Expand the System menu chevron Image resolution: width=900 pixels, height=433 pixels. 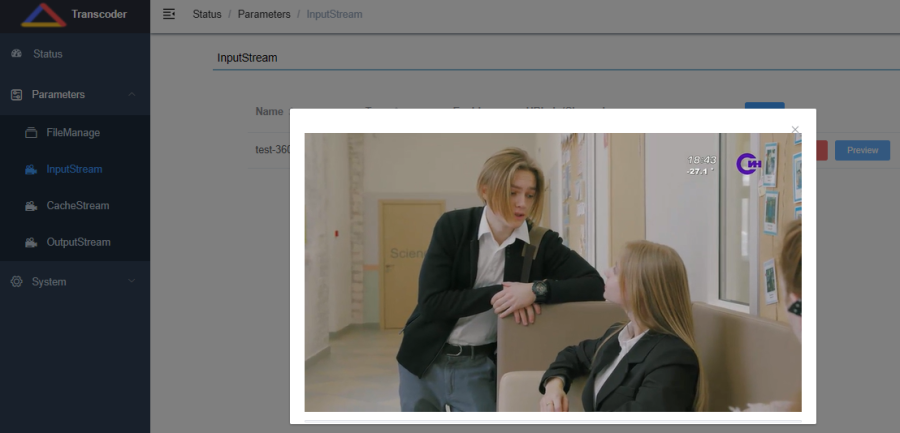132,282
